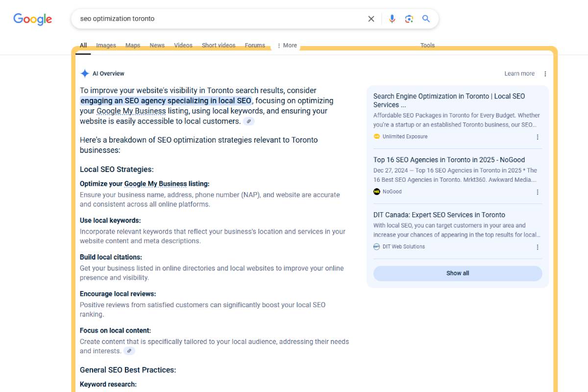
Task: Click the AI Overview sparkle icon
Action: [x=85, y=73]
